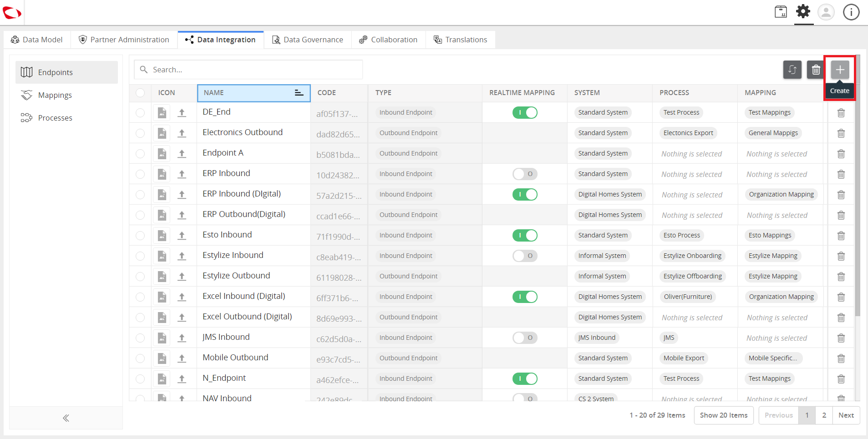This screenshot has height=439, width=868.
Task: Upload icon for Excel Outbound (Digital) row
Action: 182,318
